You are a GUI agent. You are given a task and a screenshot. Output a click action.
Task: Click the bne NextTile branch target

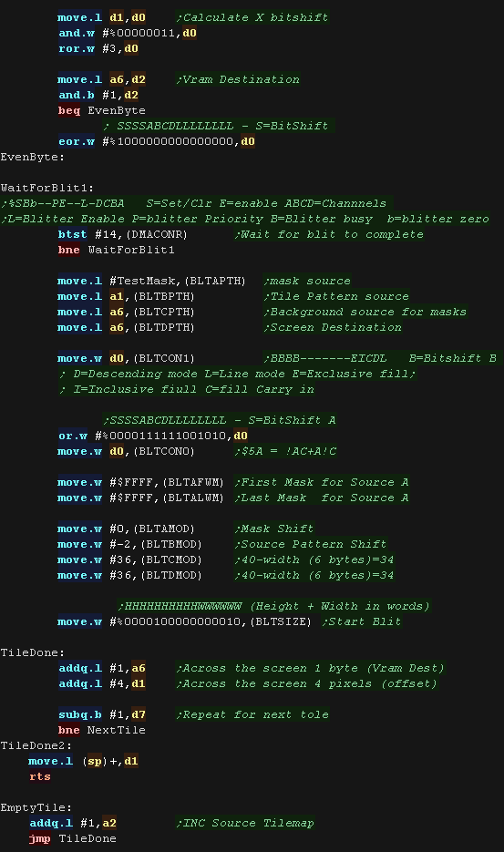tap(117, 730)
